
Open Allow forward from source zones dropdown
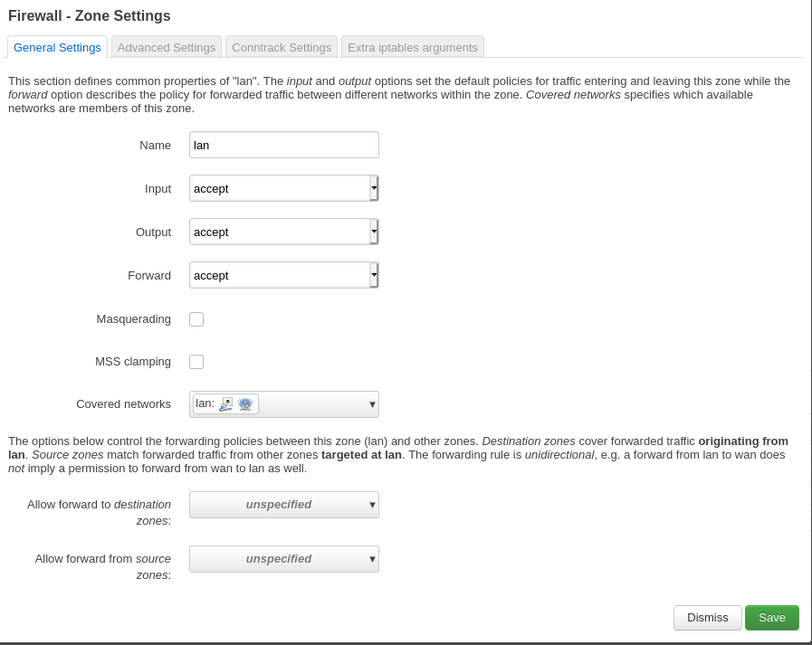tap(283, 559)
